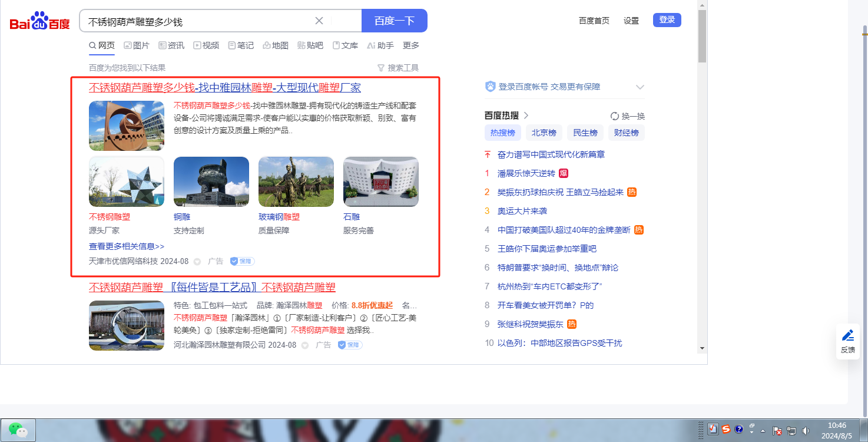Open hot topic 张继科祝贺樊振东

point(531,324)
